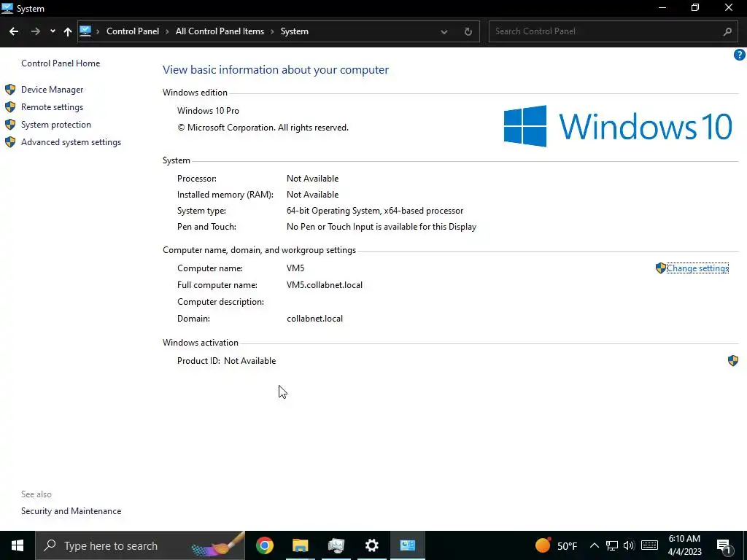The width and height of the screenshot is (747, 560).
Task: Open Settings gear in the taskbar
Action: (371, 545)
